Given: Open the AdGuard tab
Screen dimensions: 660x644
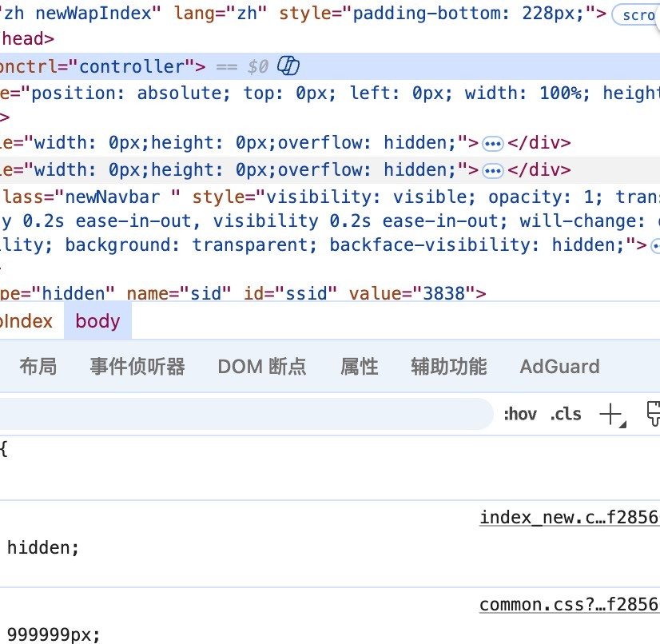Looking at the screenshot, I should point(559,367).
